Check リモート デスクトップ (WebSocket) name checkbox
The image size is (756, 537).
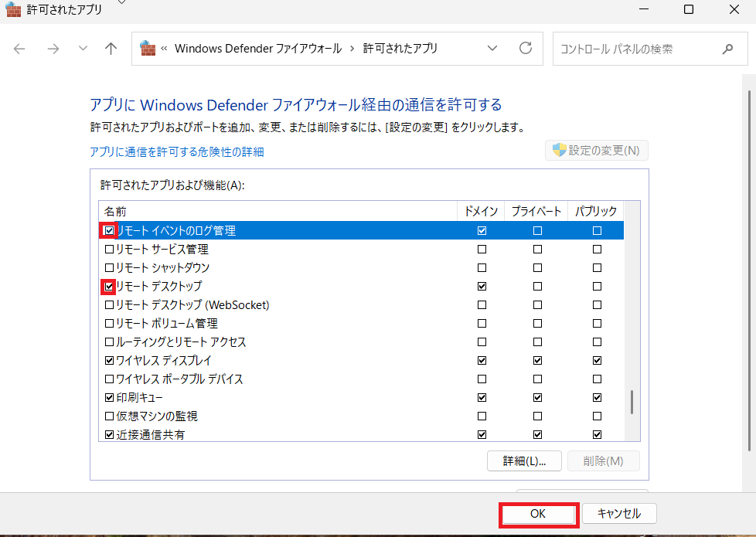pyautogui.click(x=110, y=304)
